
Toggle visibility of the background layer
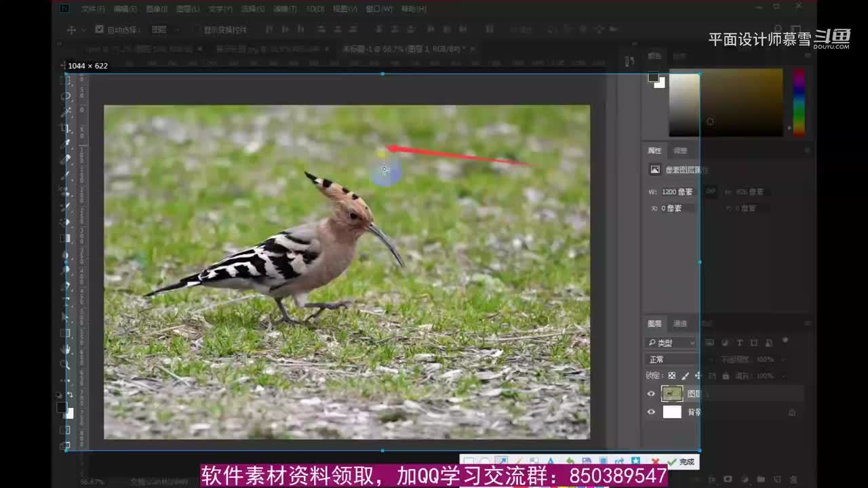(x=651, y=412)
